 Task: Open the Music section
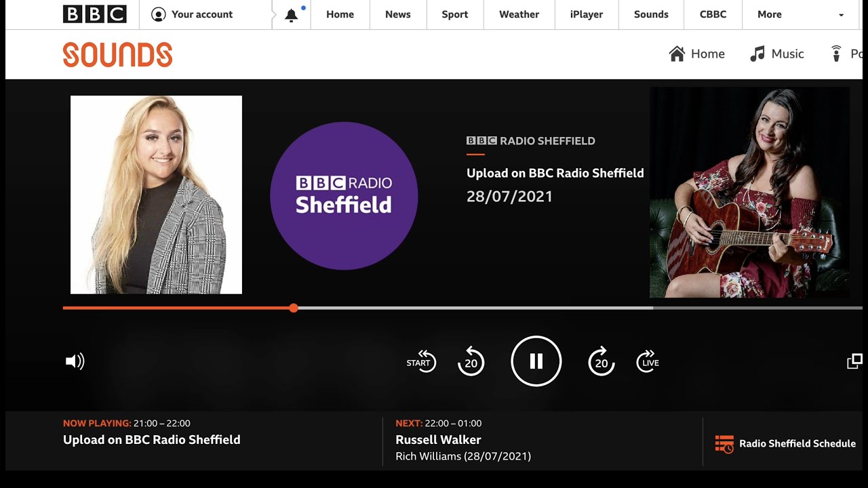(x=777, y=54)
